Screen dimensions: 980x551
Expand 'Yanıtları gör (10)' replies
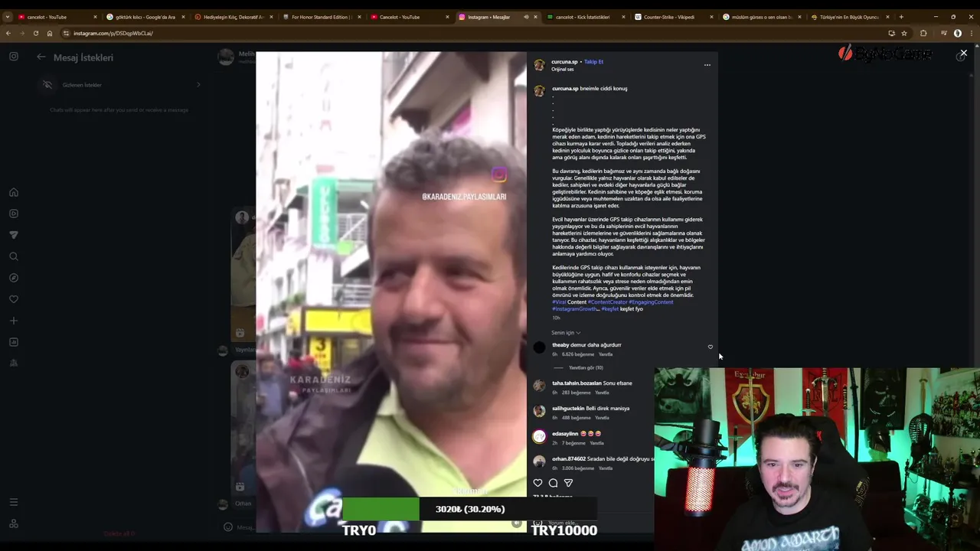(x=586, y=368)
